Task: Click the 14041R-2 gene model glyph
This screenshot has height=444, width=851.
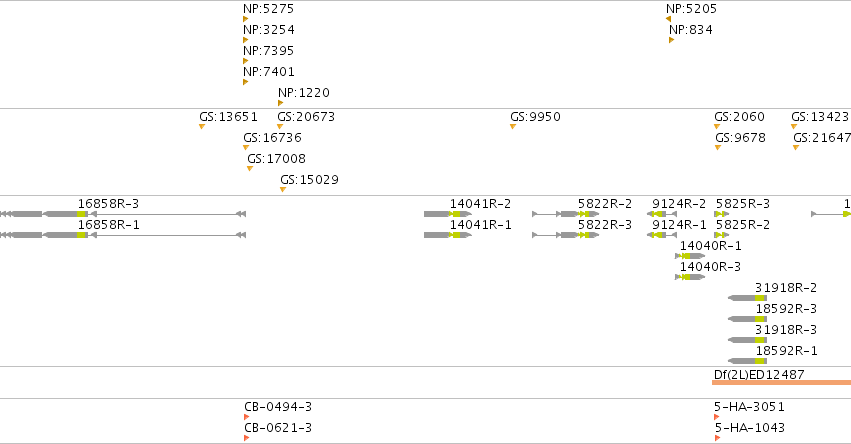Action: [448, 214]
